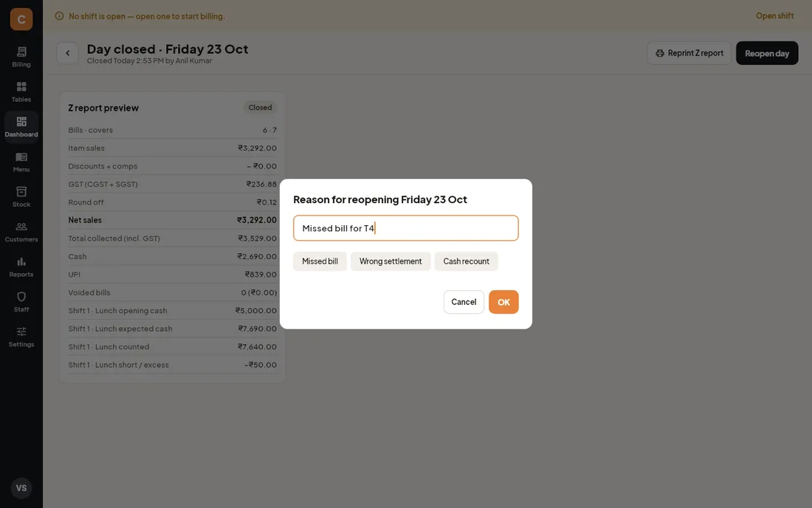
Task: Click the reason input with Missed bill for T4
Action: click(406, 228)
